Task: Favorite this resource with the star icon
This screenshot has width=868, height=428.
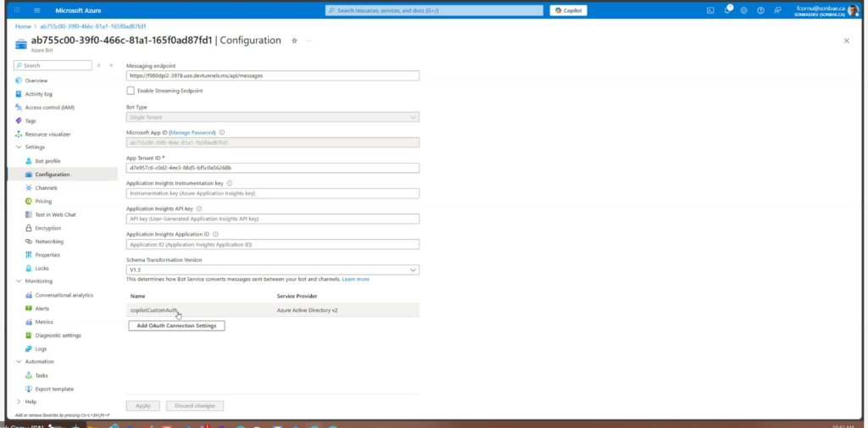Action: click(x=294, y=41)
